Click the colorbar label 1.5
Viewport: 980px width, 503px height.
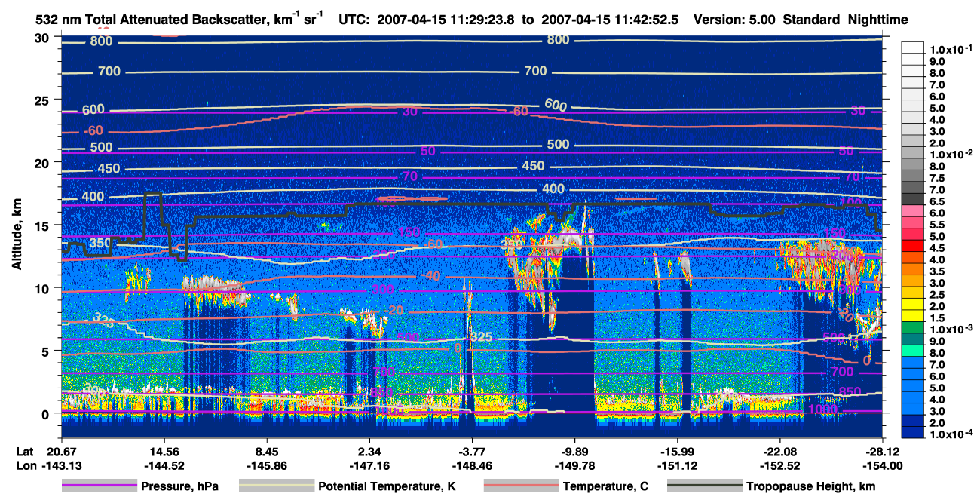tap(936, 318)
